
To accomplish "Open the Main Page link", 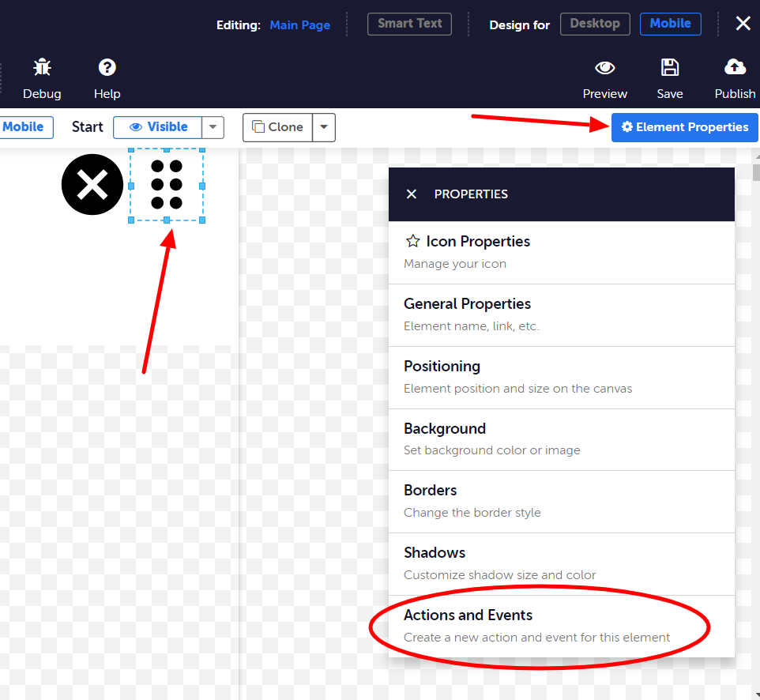I will pos(300,25).
